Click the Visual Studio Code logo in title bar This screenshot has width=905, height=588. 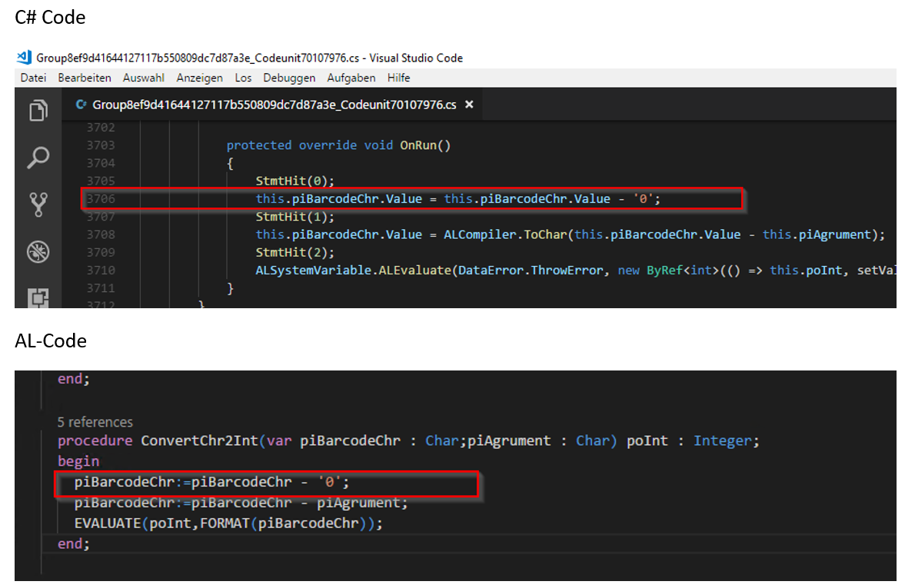click(23, 58)
